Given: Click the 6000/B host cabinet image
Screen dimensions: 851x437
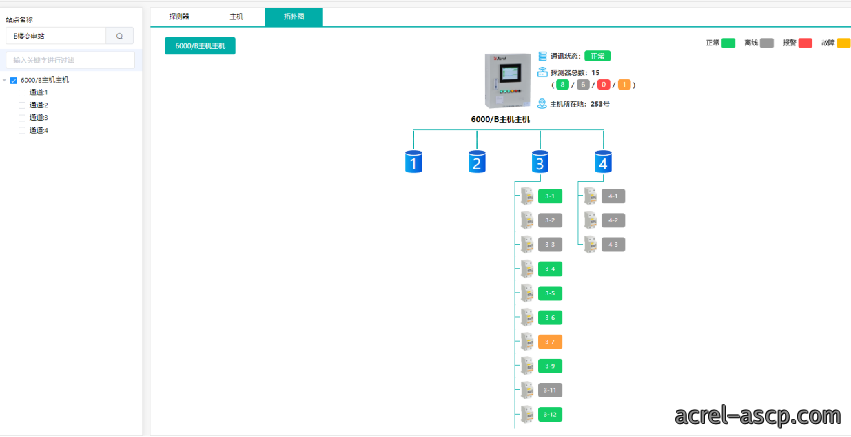Looking at the screenshot, I should click(507, 81).
